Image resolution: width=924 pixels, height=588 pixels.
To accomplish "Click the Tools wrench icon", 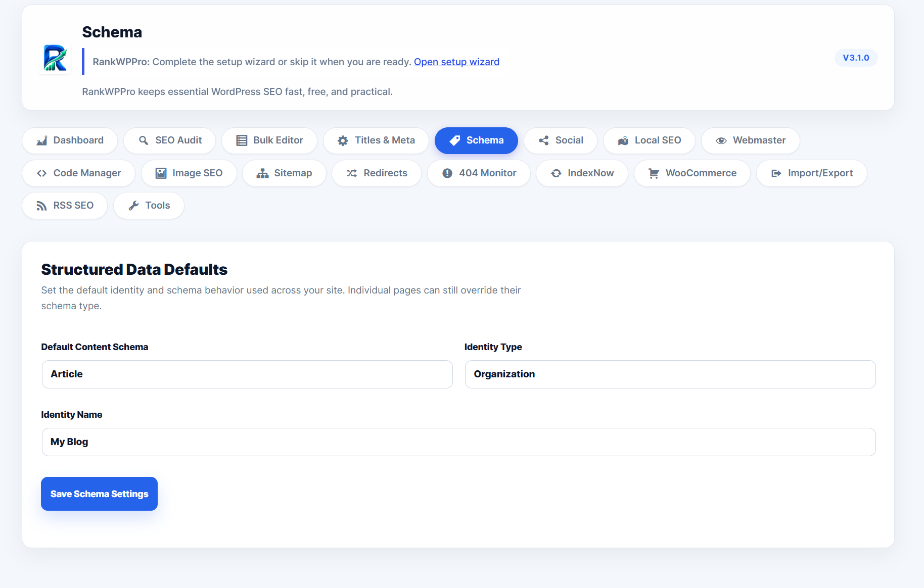I will click(133, 206).
